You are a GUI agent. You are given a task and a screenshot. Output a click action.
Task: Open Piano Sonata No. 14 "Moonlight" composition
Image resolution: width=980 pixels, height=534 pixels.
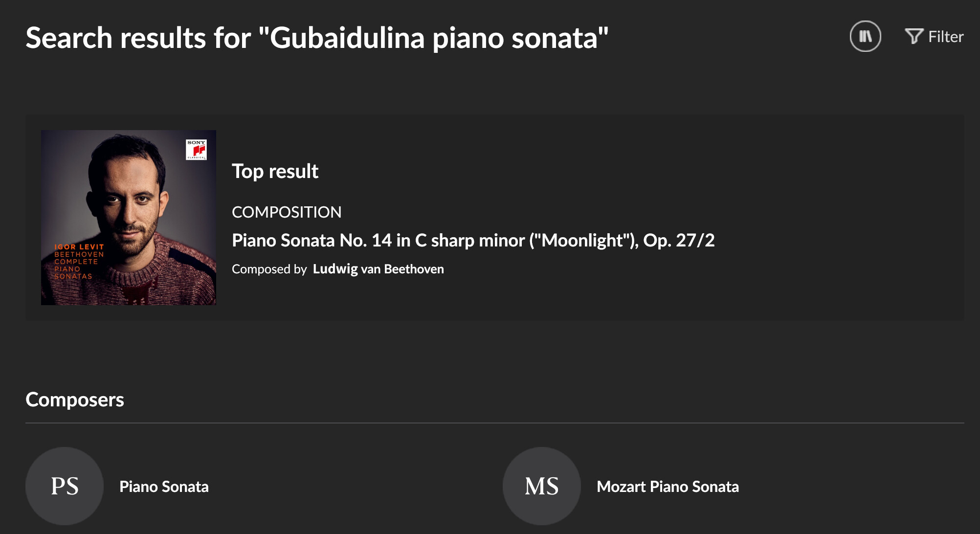coord(473,240)
